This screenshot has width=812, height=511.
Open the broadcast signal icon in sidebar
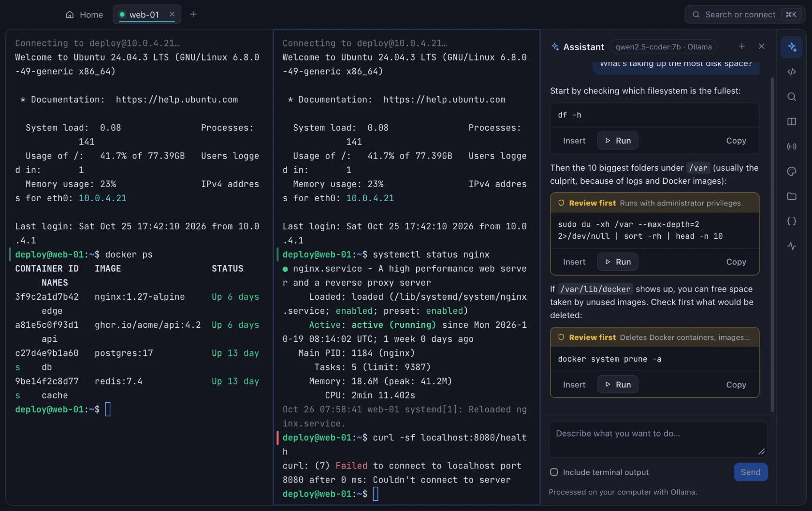pos(792,146)
